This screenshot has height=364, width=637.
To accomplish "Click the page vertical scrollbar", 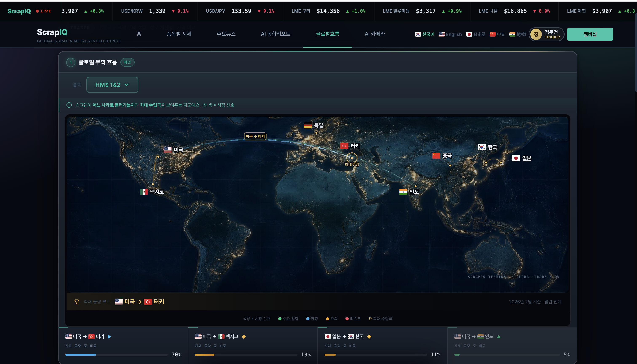I will click(636, 53).
